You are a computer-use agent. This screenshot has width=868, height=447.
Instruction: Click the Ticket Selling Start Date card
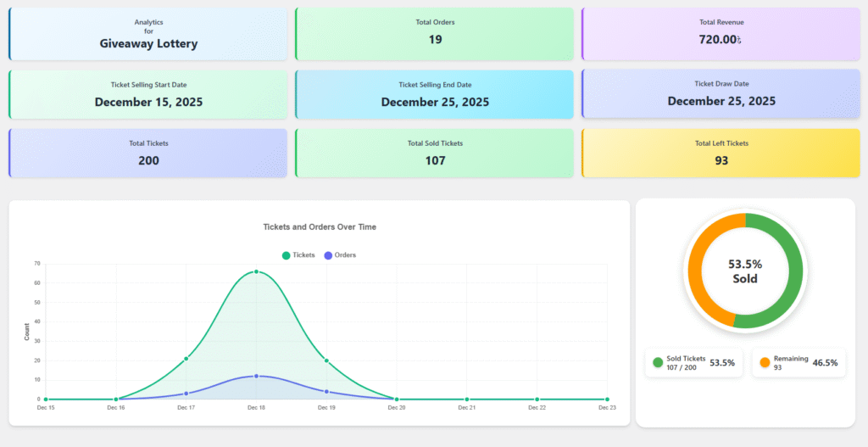(148, 94)
